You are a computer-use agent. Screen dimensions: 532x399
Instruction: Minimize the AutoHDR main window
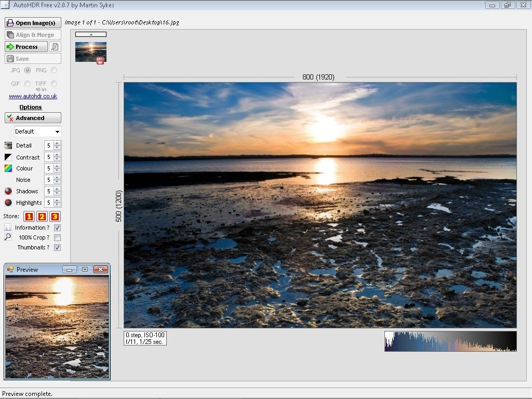click(x=492, y=5)
